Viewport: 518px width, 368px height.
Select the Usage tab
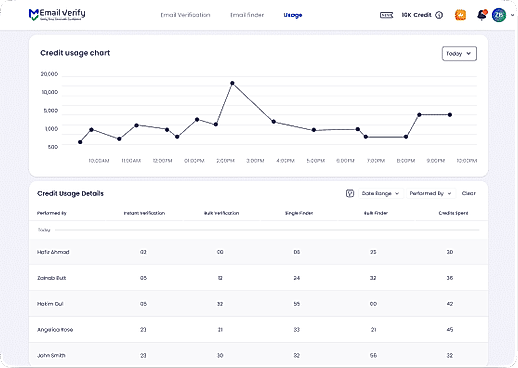pyautogui.click(x=293, y=15)
